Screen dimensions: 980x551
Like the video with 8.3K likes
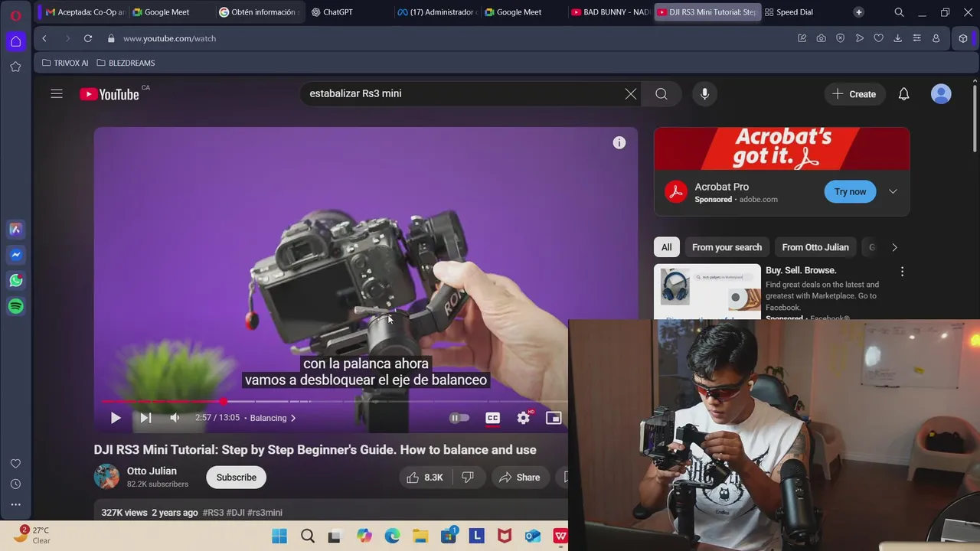426,478
